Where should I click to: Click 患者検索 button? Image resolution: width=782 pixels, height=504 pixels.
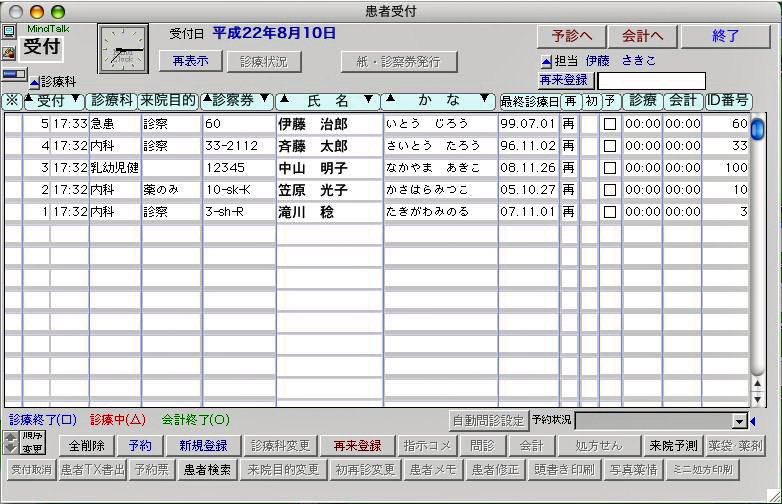click(207, 470)
